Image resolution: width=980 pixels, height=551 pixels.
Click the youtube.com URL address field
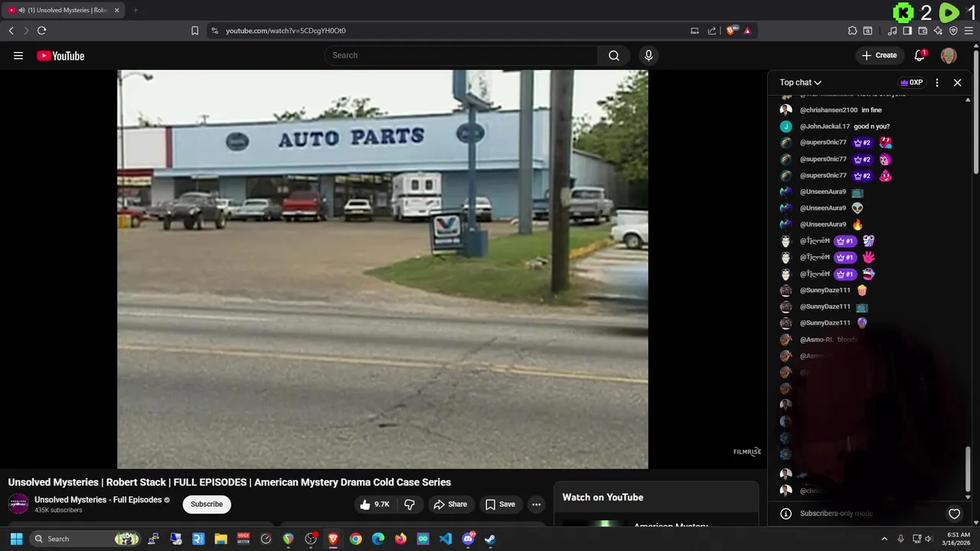pos(286,31)
